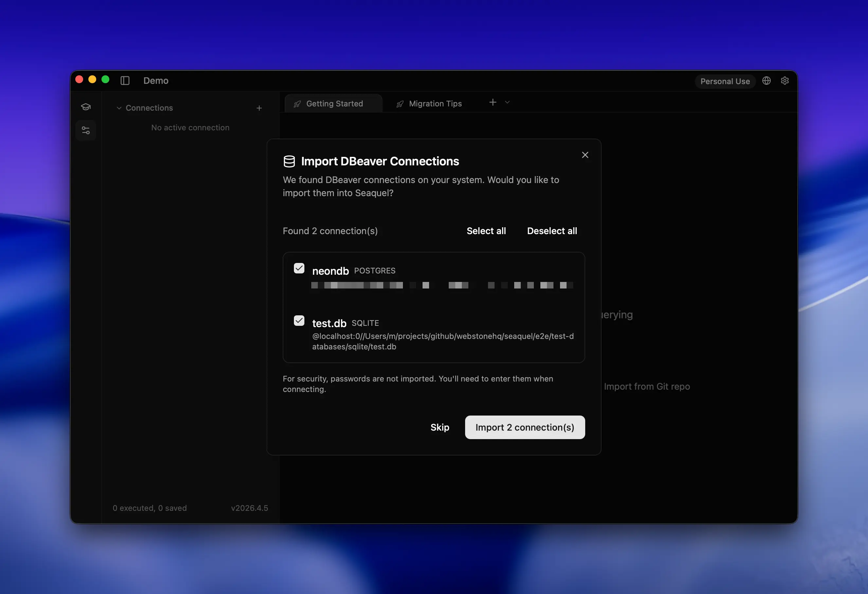Screen dimensions: 868x594
Task: Click Import 2 connection(s) button
Action: click(524, 427)
